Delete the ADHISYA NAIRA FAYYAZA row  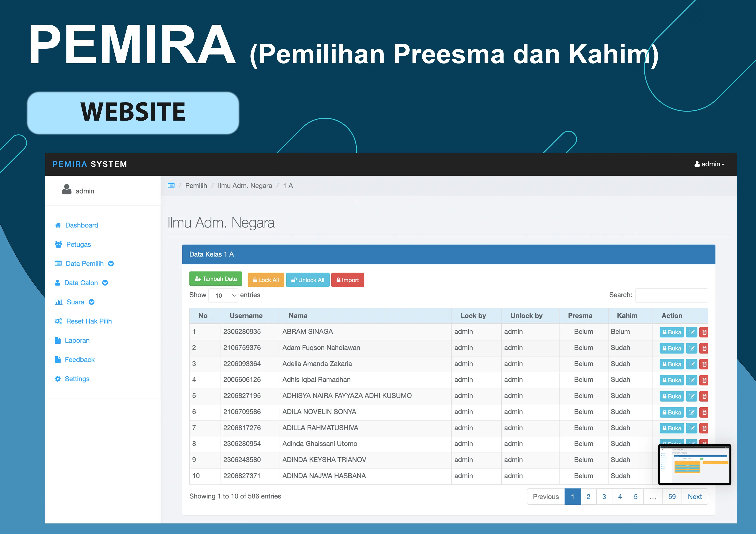(704, 396)
